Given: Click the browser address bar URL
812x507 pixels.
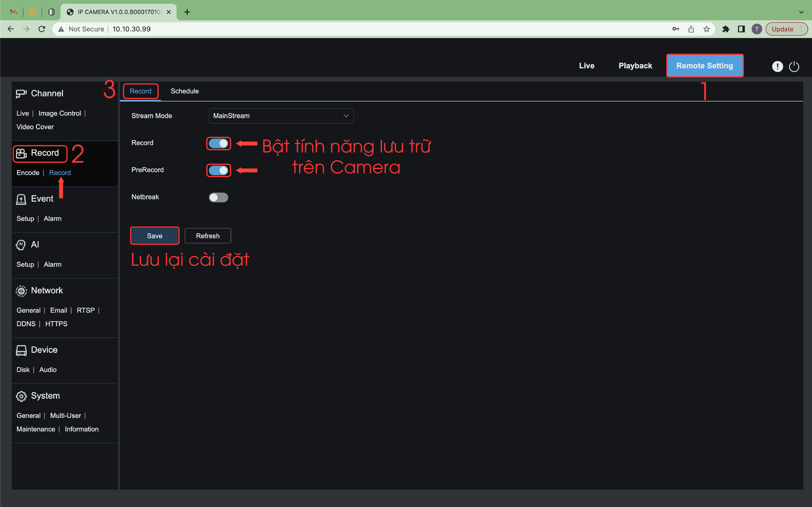Looking at the screenshot, I should [132, 29].
